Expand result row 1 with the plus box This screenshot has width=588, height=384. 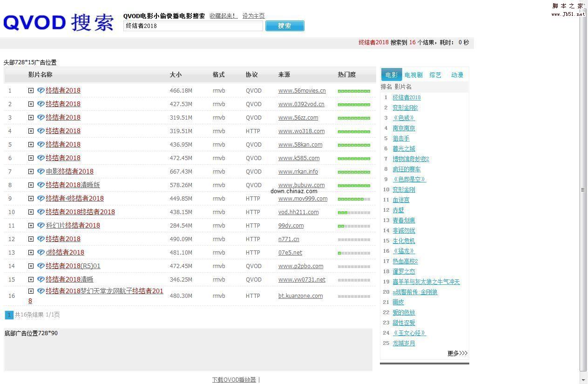pos(31,91)
